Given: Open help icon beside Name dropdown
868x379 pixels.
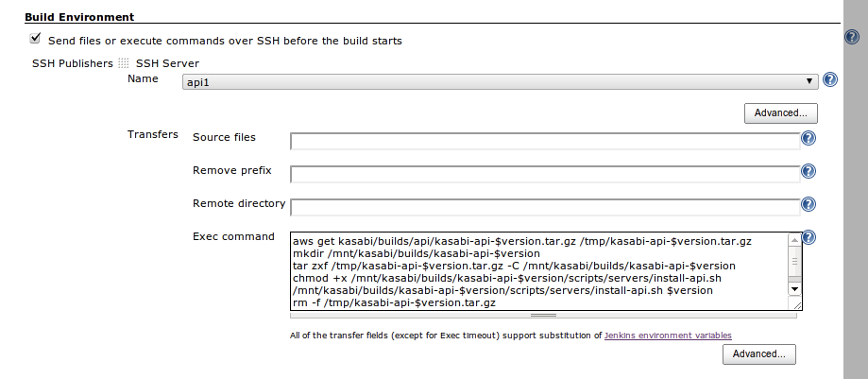Looking at the screenshot, I should coord(829,79).
